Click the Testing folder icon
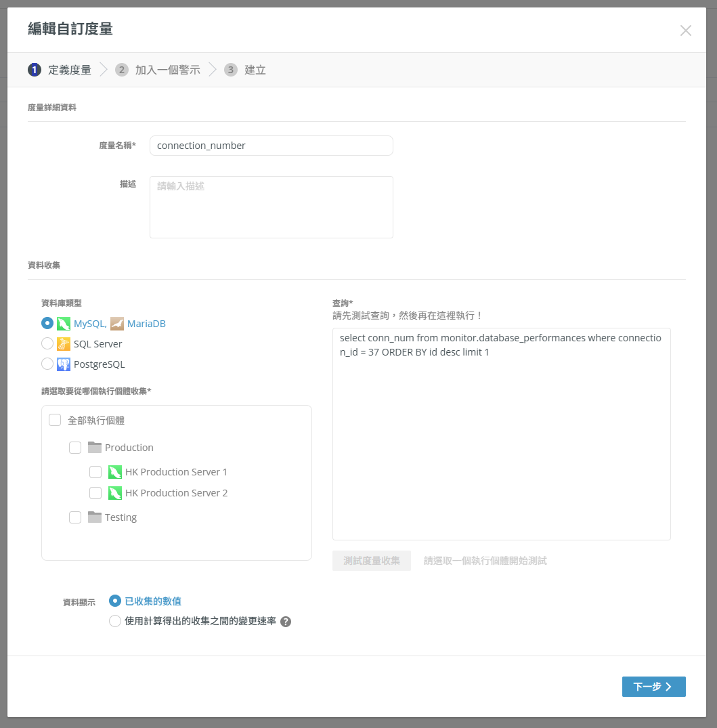Image resolution: width=717 pixels, height=728 pixels. (95, 517)
